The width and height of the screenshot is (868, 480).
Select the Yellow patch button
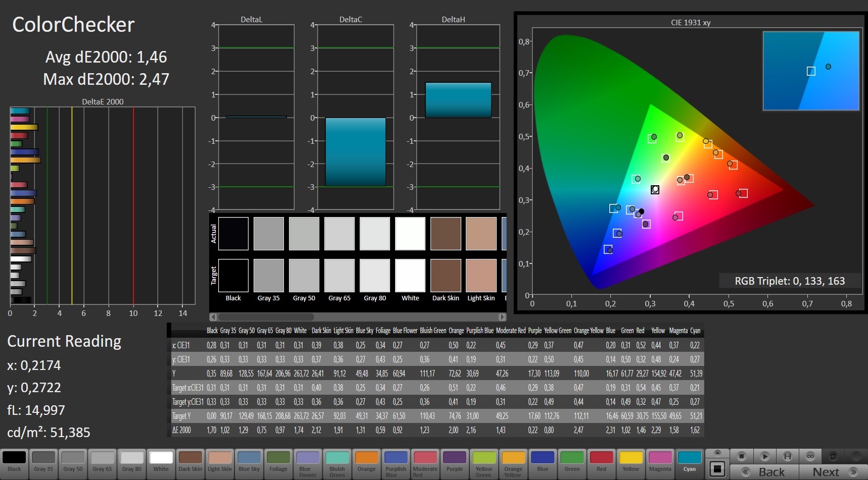point(631,463)
